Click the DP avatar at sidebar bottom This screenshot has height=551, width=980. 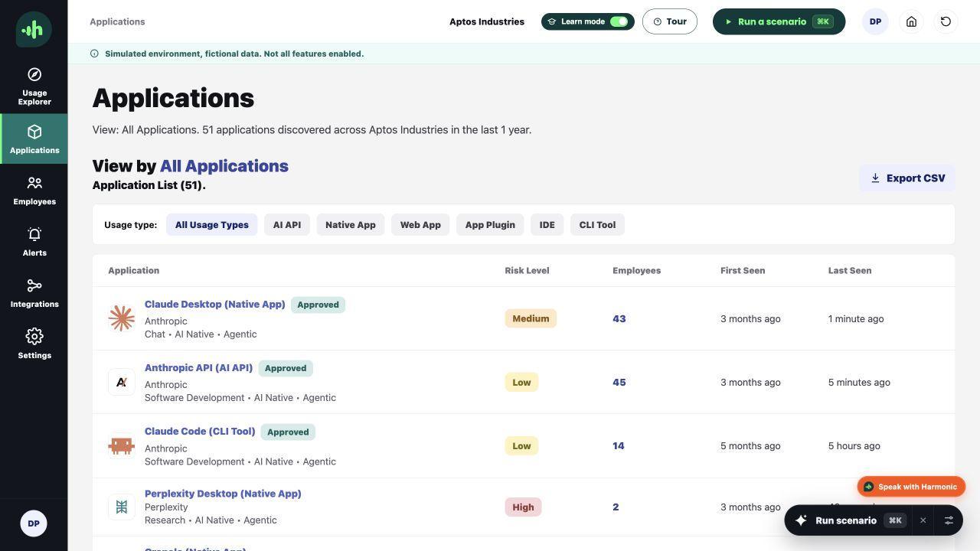click(x=34, y=523)
